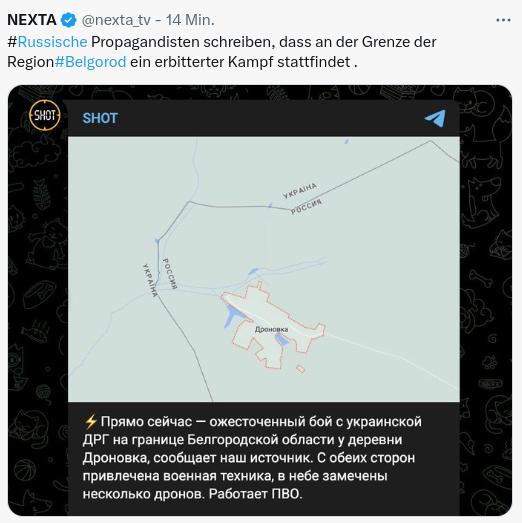Open the #Belgorod hashtag

click(90, 62)
